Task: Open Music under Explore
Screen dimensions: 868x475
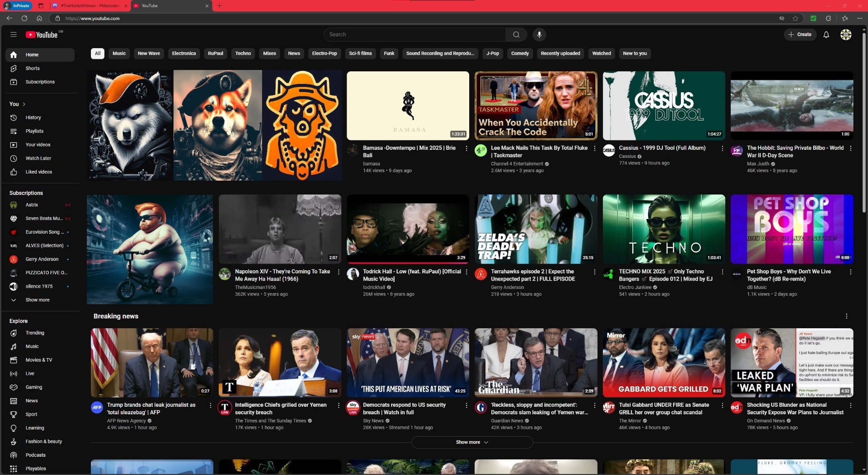Action: (40, 346)
